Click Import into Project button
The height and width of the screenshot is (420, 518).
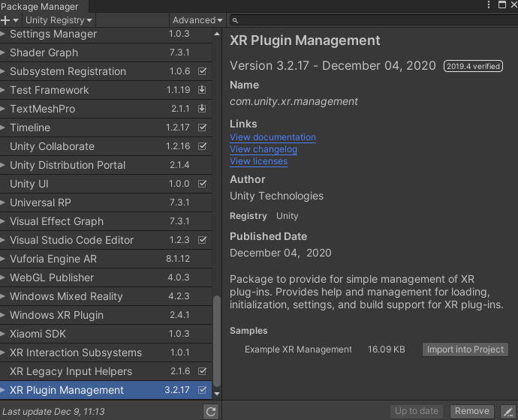pos(465,349)
